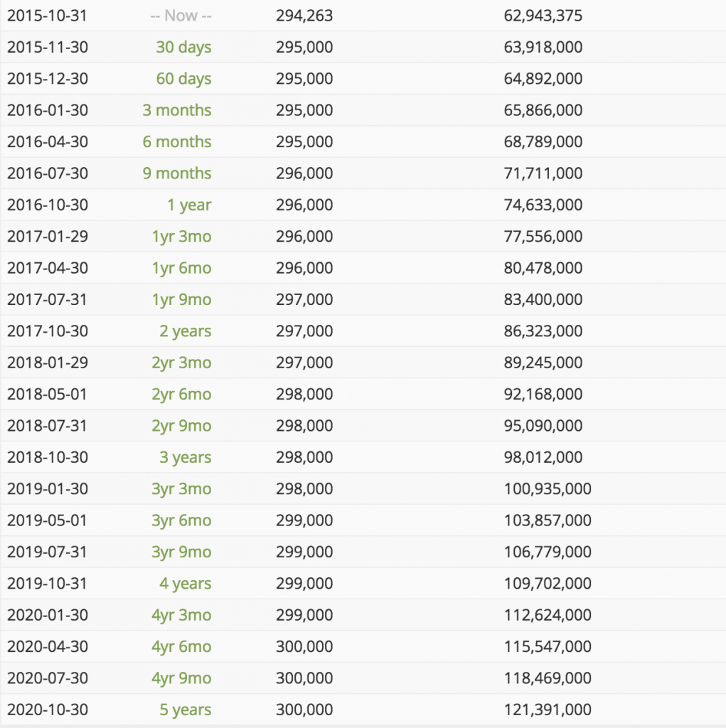Choose the '6 months' green label
Image resolution: width=726 pixels, height=728 pixels.
click(x=177, y=141)
